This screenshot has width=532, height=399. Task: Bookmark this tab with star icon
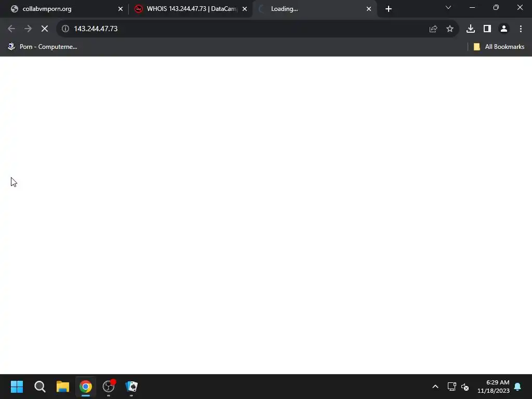pyautogui.click(x=450, y=29)
